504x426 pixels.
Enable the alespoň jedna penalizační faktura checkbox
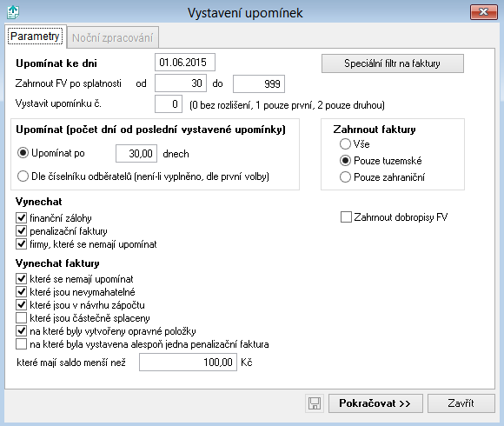[x=21, y=344]
